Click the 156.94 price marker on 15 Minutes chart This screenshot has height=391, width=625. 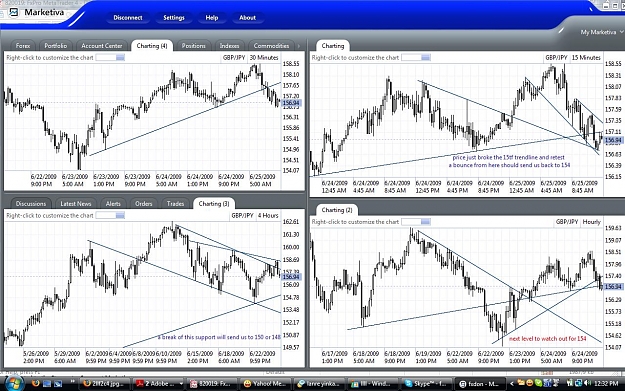(613, 140)
